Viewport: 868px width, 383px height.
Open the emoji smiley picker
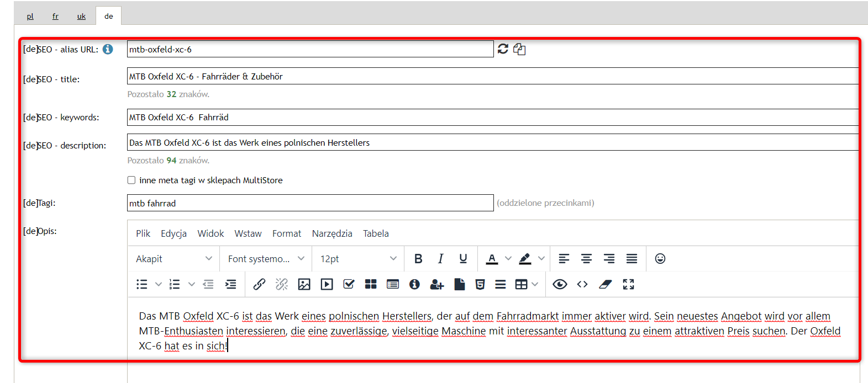point(660,259)
